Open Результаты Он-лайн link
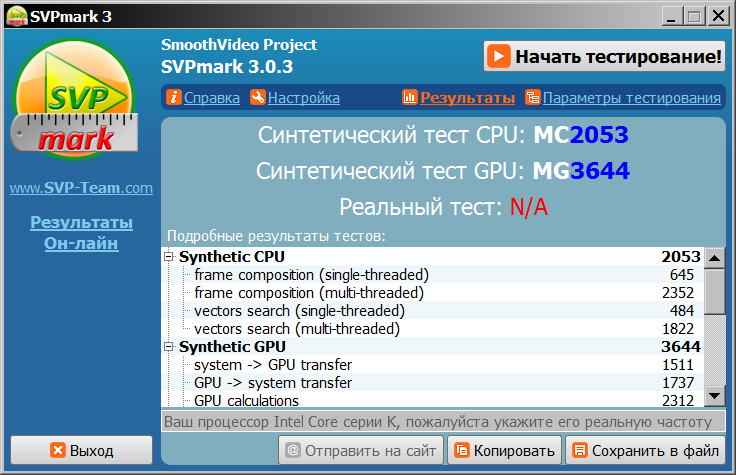The image size is (736, 475). pos(81,232)
